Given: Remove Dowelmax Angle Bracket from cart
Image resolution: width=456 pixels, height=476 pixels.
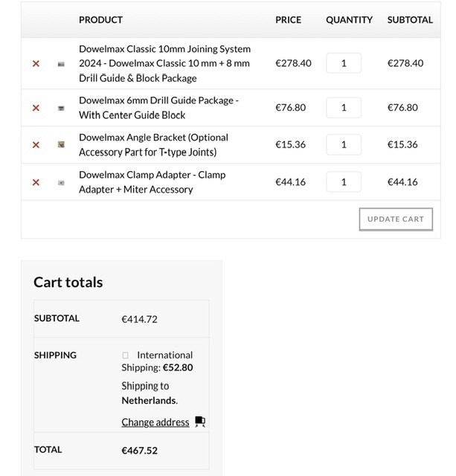Looking at the screenshot, I should click(36, 145).
